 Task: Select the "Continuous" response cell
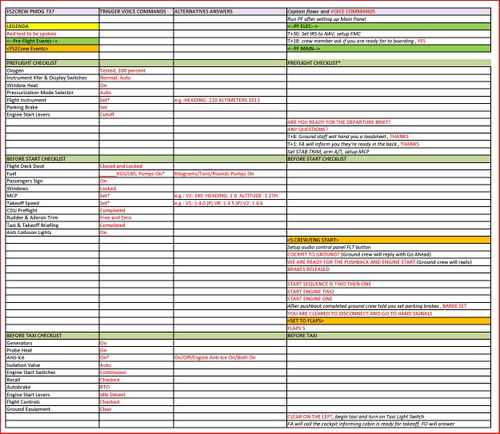136,372
